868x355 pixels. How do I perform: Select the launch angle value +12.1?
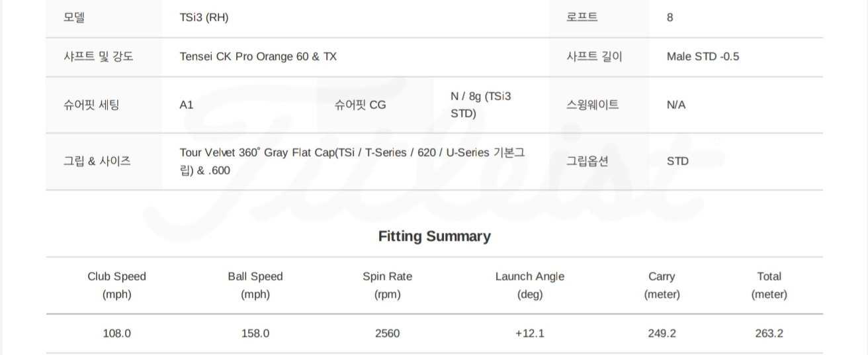[529, 334]
